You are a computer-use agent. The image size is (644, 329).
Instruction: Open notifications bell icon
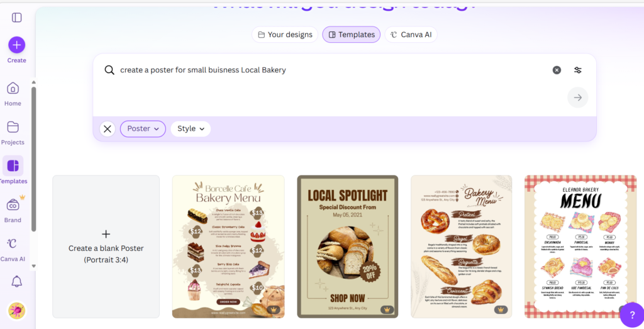pyautogui.click(x=16, y=282)
